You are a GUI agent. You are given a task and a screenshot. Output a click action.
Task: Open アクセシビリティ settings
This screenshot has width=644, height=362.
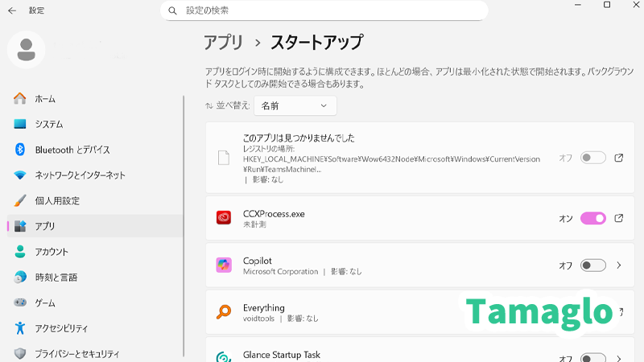(x=95, y=328)
